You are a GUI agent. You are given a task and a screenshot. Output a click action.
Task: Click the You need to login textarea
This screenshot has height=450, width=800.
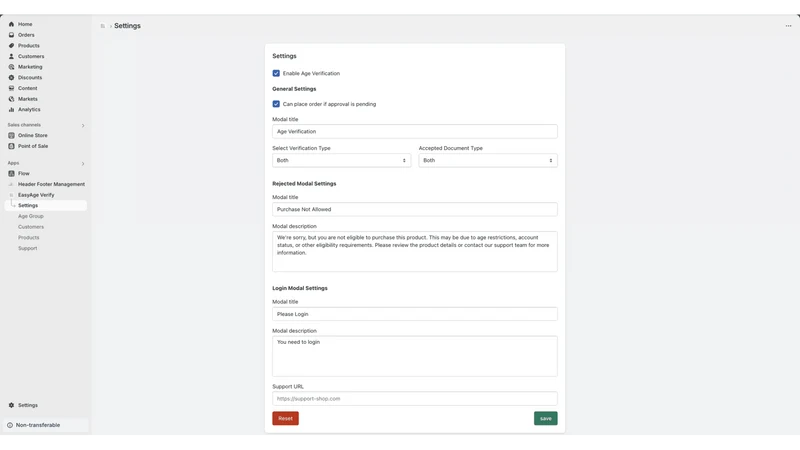415,356
